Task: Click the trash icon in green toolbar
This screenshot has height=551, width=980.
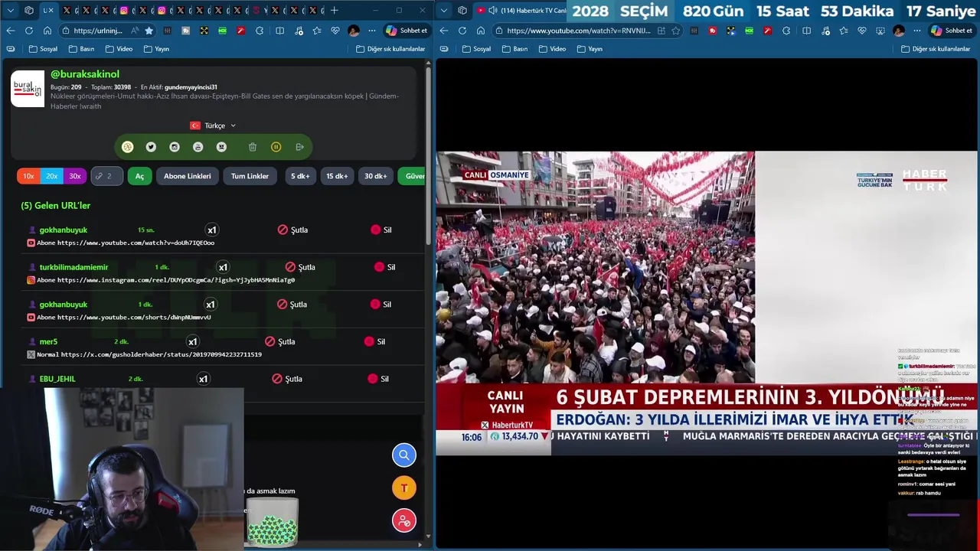Action: 253,147
